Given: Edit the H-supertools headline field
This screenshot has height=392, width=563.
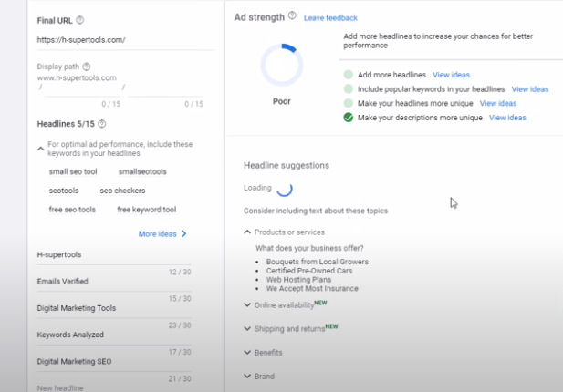Looking at the screenshot, I should [x=114, y=254].
